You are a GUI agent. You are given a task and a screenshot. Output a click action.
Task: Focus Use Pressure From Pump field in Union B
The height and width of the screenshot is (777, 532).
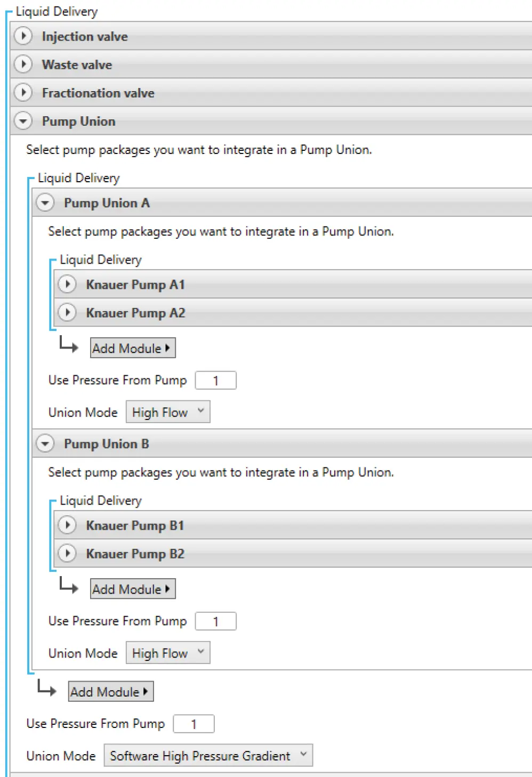216,621
